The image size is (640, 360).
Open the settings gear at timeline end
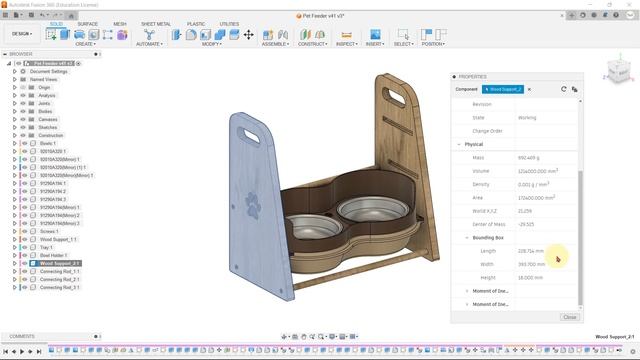tap(633, 351)
